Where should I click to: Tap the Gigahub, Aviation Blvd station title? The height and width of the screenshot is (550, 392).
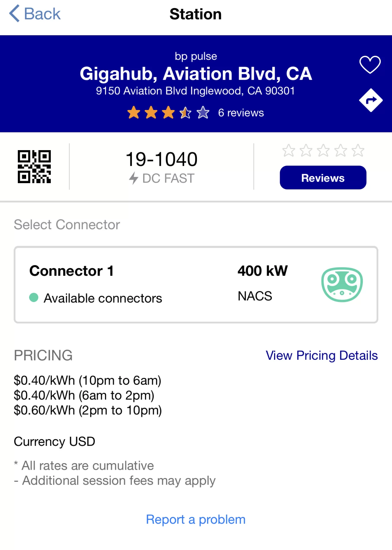[196, 73]
